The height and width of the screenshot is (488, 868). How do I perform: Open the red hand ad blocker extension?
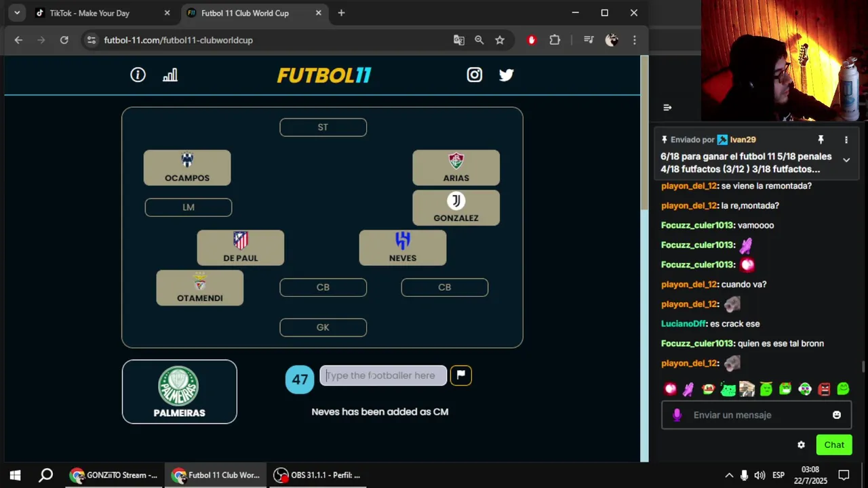[x=532, y=40]
